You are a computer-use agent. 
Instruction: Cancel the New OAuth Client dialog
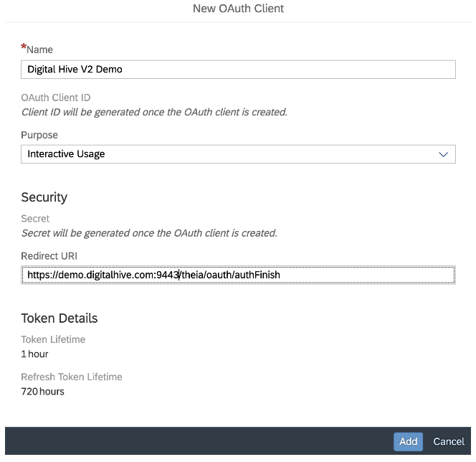(449, 442)
